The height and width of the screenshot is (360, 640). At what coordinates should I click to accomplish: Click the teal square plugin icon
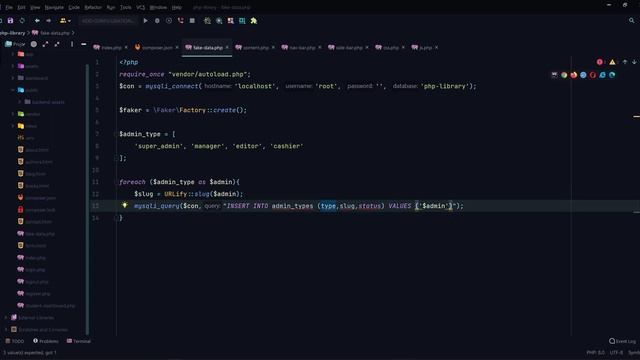[242, 21]
